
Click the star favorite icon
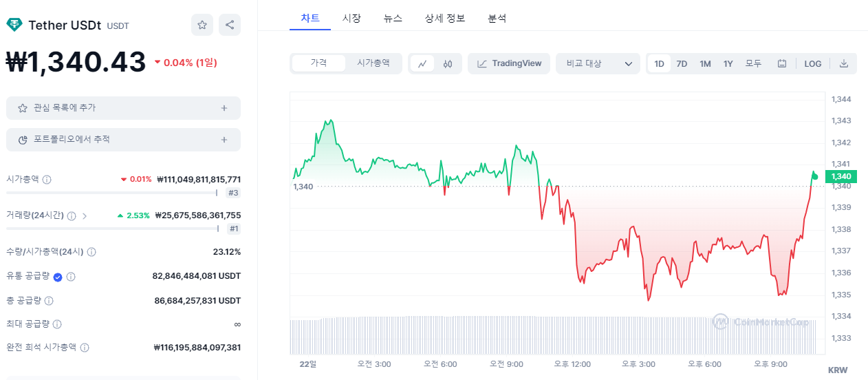point(202,25)
